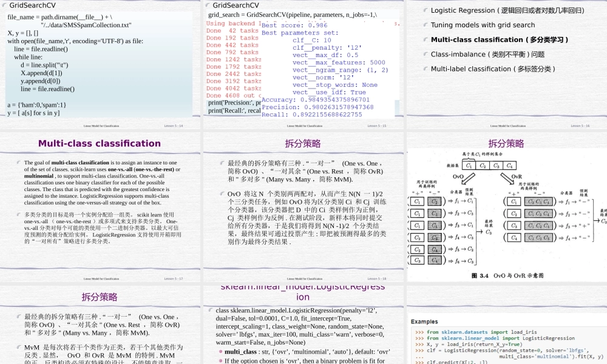Click the 'Done 4608 out' log line

[234, 95]
